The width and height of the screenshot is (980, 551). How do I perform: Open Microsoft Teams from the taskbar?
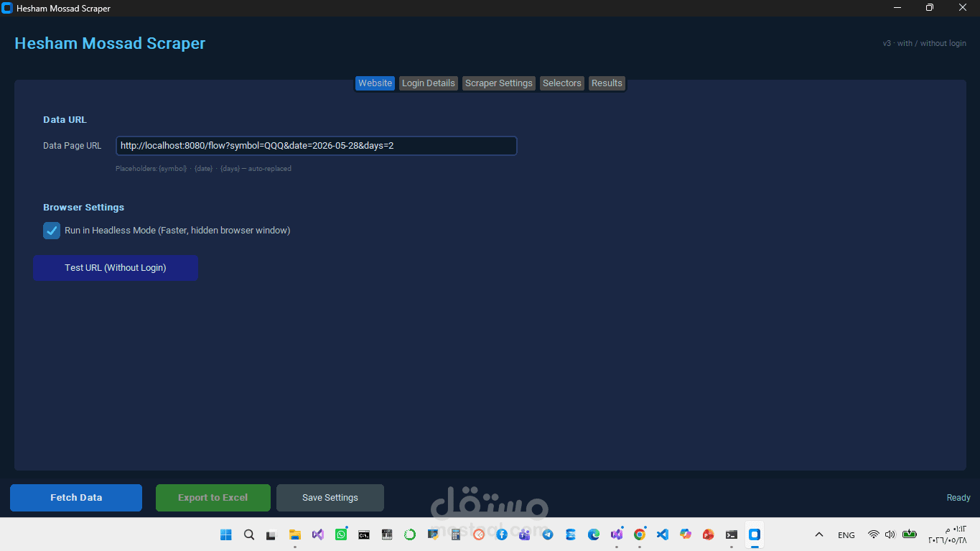pos(525,534)
